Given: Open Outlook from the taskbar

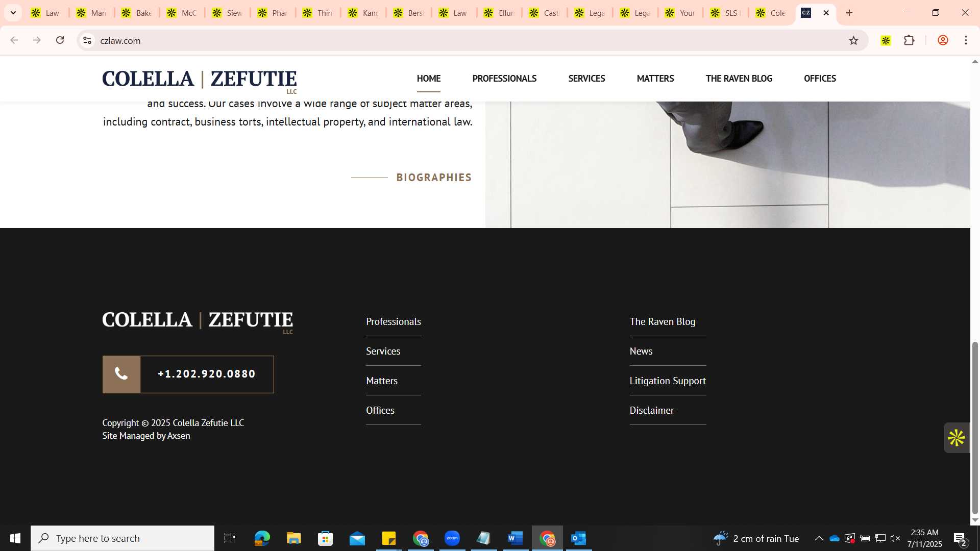Looking at the screenshot, I should 579,538.
